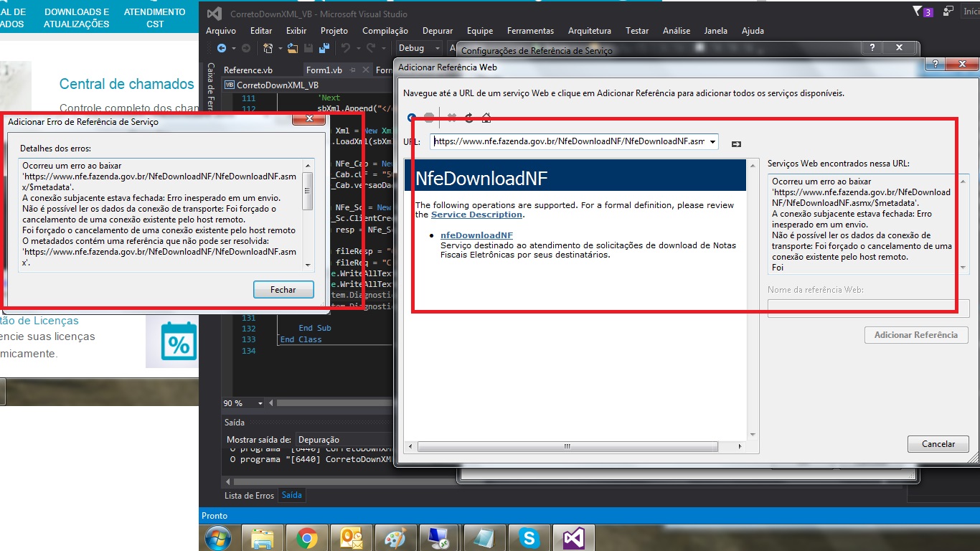Screen dimensions: 980x551
Task: Click the Redo arrow in toolbar
Action: tap(371, 48)
